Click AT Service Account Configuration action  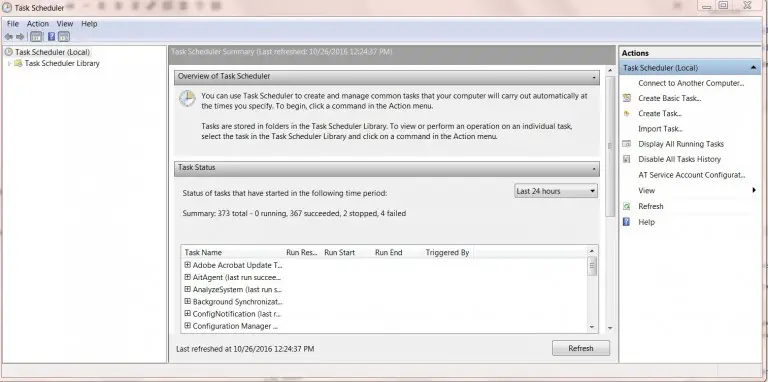click(692, 175)
